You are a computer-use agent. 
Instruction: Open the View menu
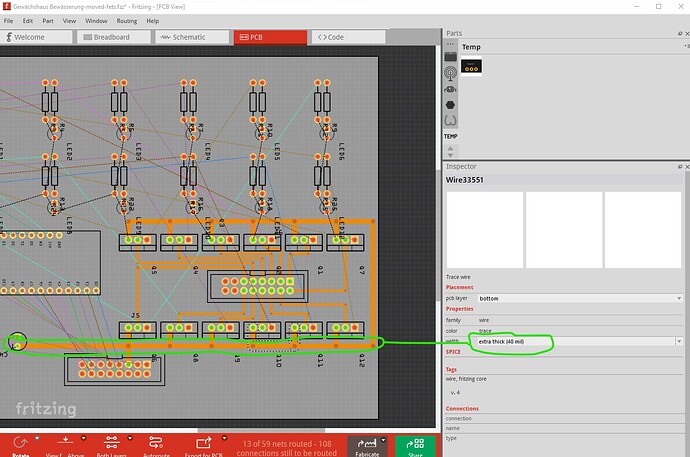pyautogui.click(x=69, y=21)
